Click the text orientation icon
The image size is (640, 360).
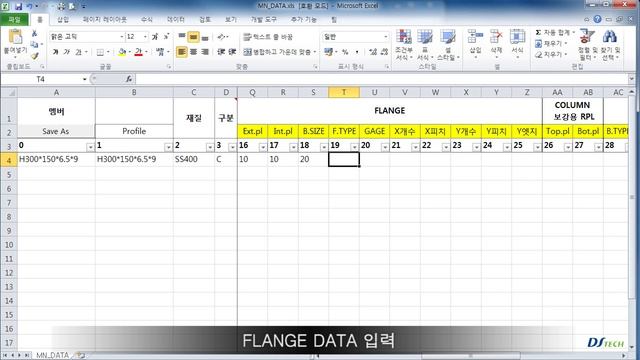[222, 37]
